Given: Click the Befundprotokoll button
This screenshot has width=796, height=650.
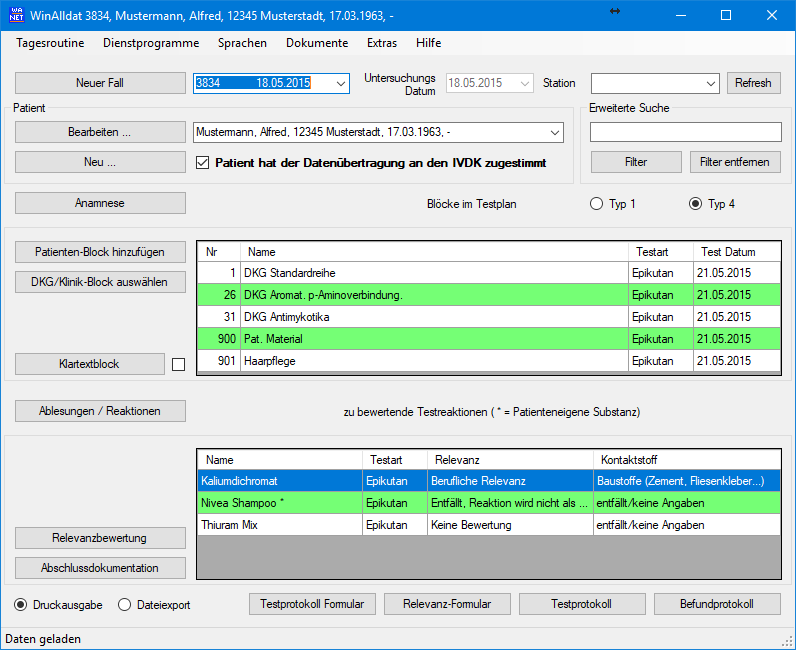Looking at the screenshot, I should click(717, 604).
